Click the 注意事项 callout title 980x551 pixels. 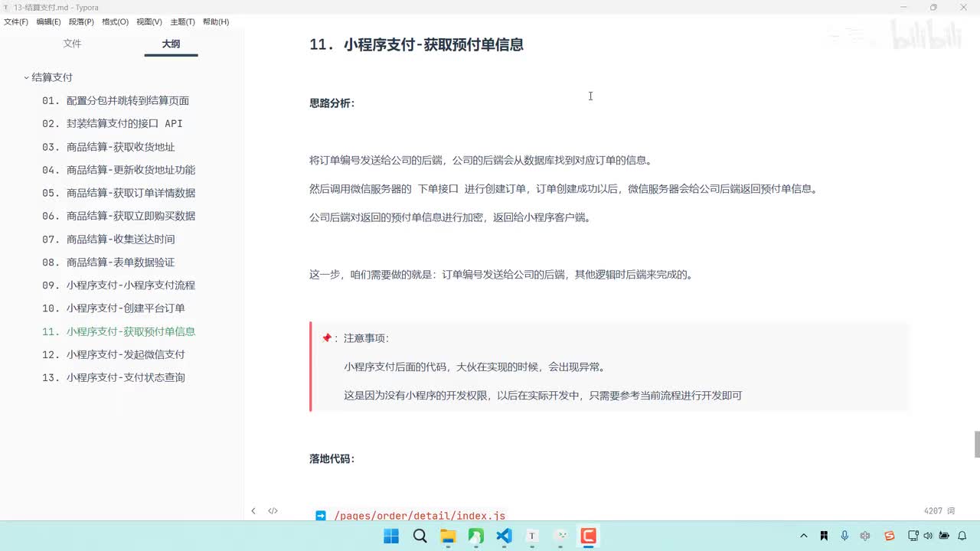coord(366,338)
